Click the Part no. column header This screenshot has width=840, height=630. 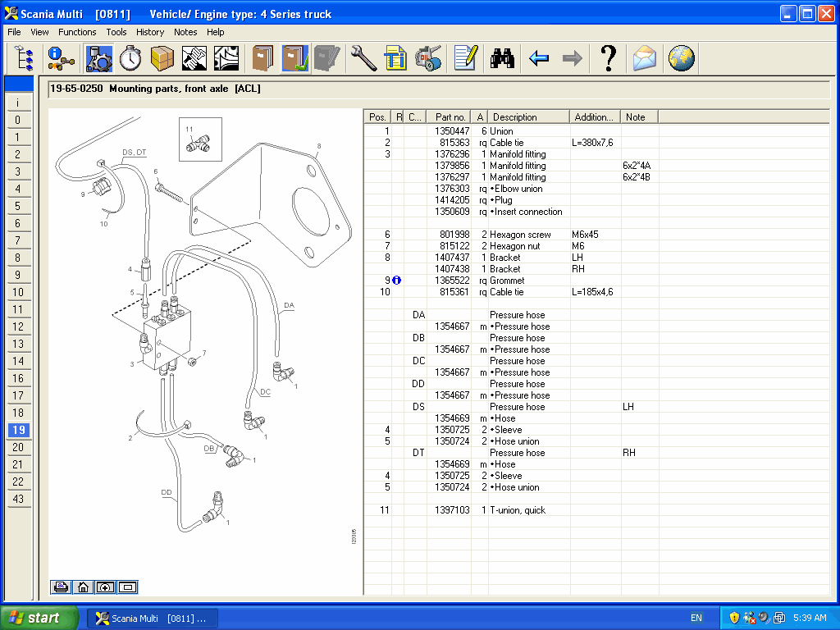click(449, 116)
